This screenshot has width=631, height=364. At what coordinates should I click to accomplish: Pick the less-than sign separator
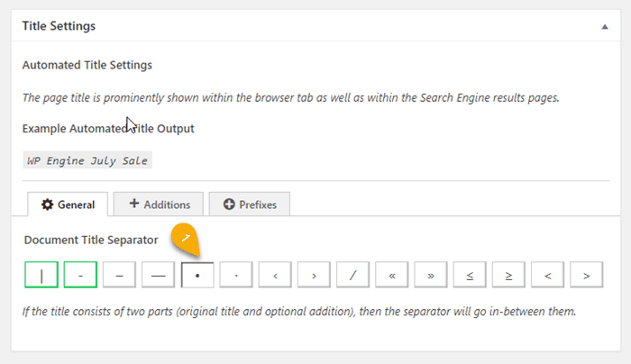pos(547,275)
